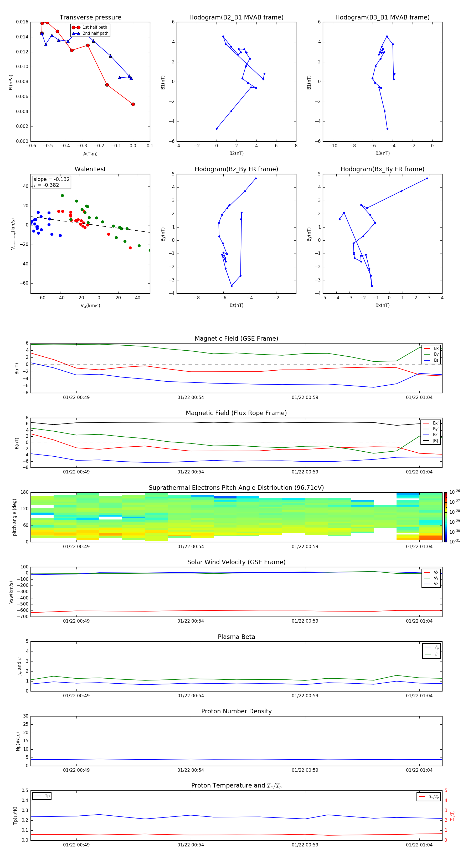Click the pitch angle distribution colorbar
This screenshot has width=473, height=868.
(445, 517)
